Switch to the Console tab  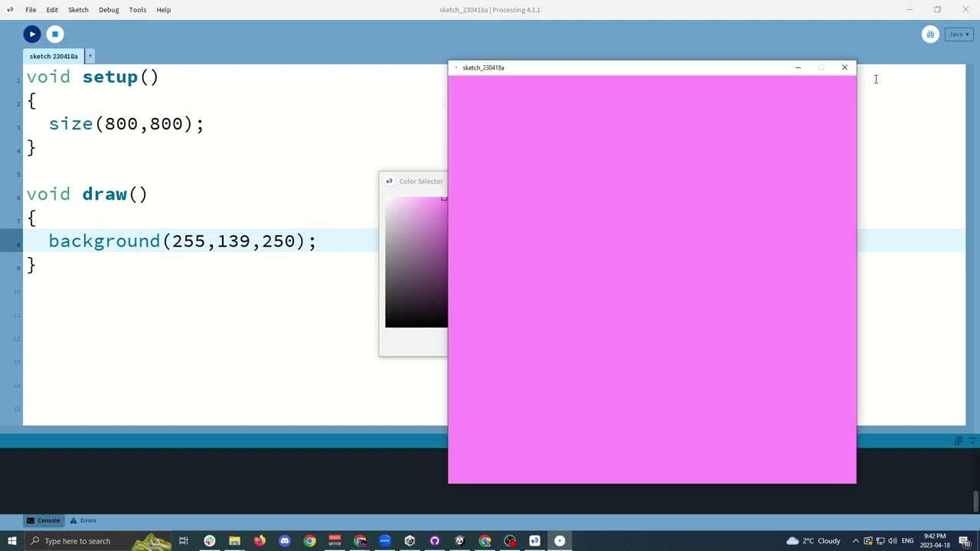coord(44,520)
